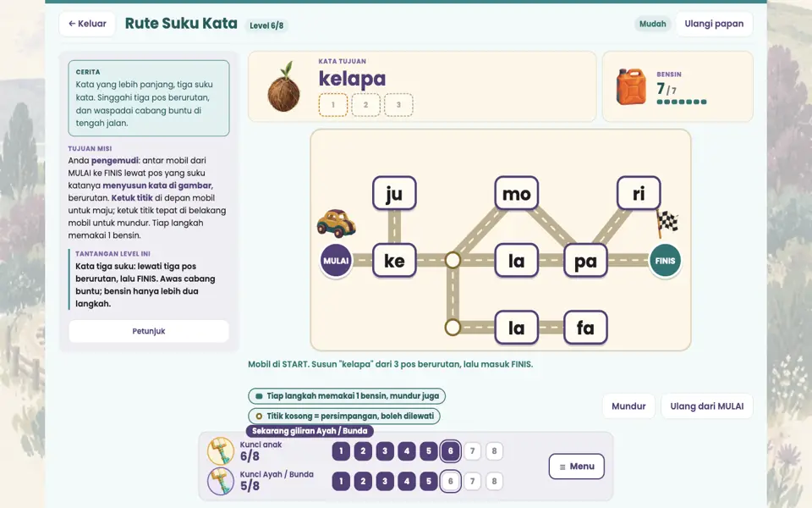
Task: Select level 7 in Kunci Ayah / Bunda row
Action: (472, 481)
